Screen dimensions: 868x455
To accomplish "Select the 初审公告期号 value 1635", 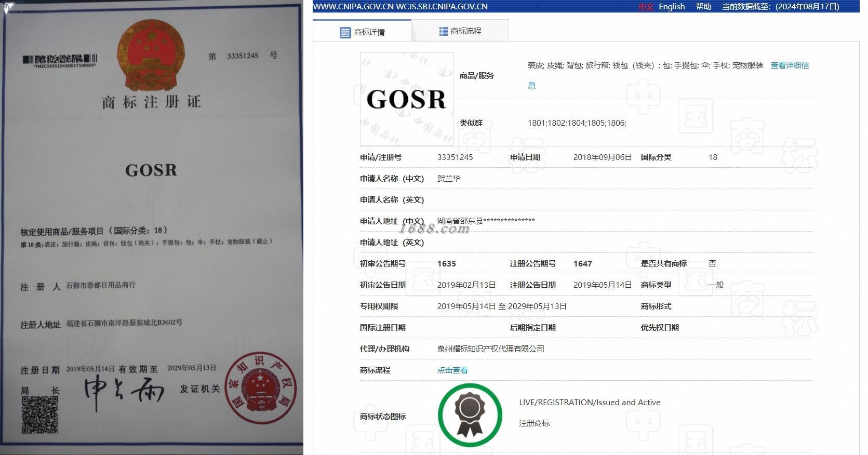I will tap(447, 264).
